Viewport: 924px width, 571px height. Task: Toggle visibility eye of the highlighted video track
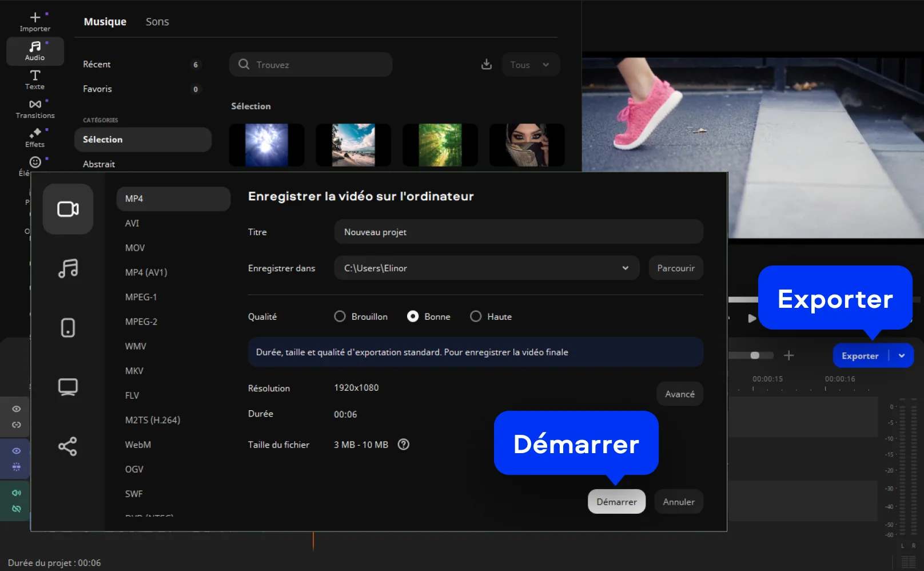[x=17, y=451]
